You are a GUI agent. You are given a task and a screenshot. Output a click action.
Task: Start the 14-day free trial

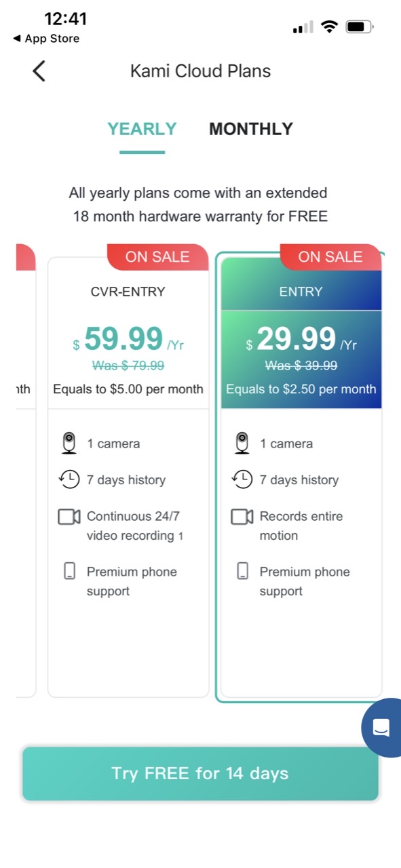click(200, 774)
